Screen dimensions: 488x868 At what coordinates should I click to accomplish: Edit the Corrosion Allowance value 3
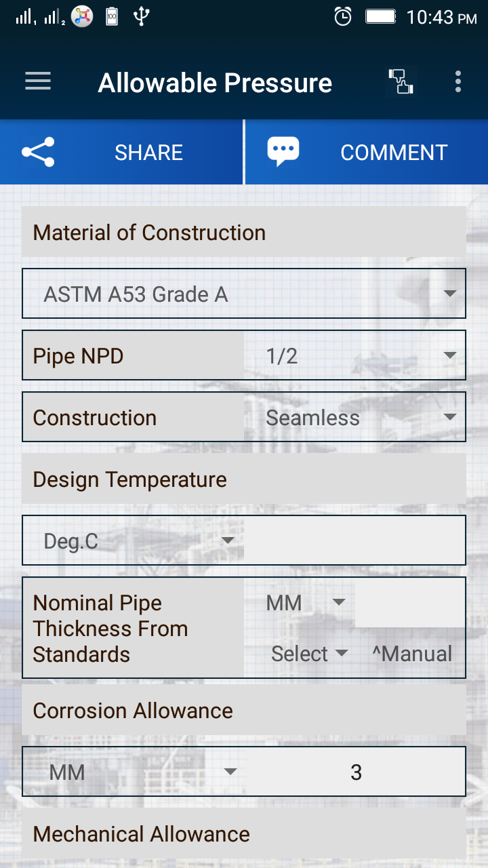[x=356, y=772]
